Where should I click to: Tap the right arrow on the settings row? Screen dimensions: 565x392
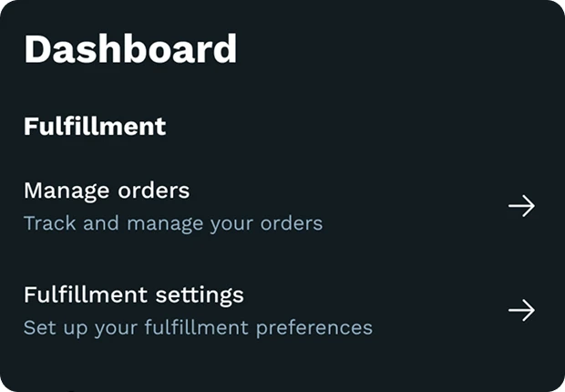(x=521, y=311)
